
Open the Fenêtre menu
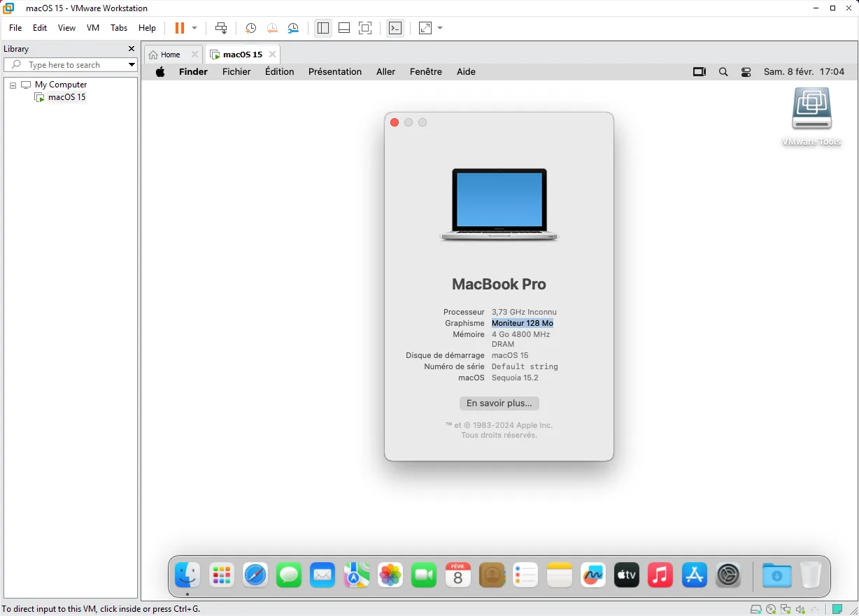tap(425, 71)
